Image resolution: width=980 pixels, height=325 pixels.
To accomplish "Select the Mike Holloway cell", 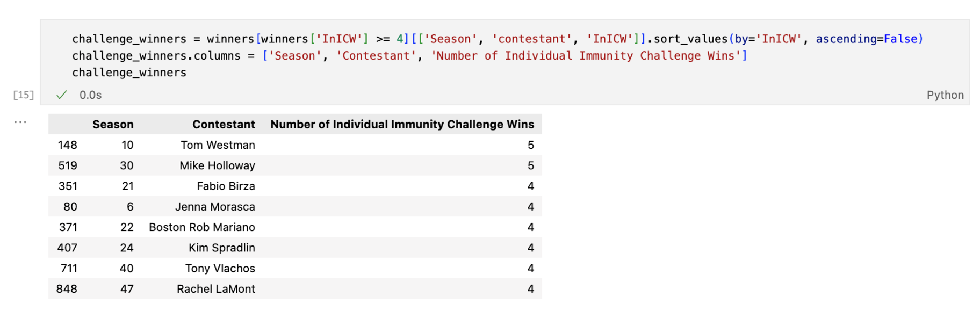I will click(x=217, y=165).
